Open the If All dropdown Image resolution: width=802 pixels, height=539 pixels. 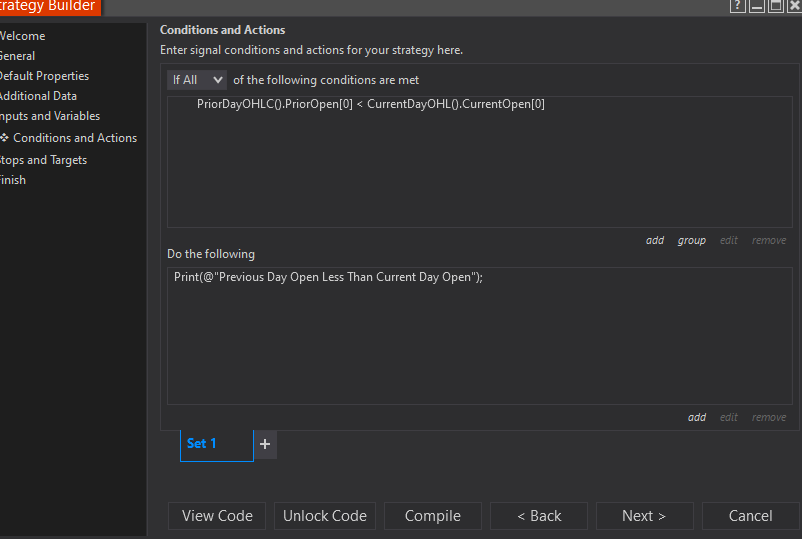197,80
